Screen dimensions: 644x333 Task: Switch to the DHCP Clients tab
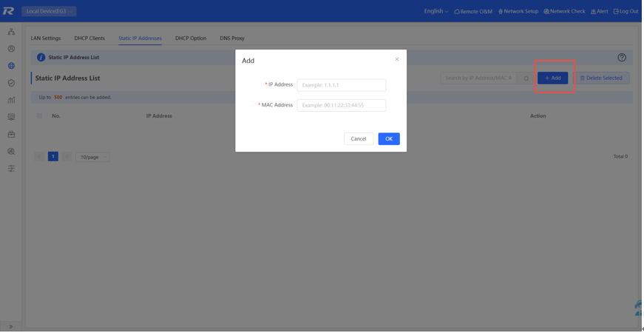(x=89, y=38)
